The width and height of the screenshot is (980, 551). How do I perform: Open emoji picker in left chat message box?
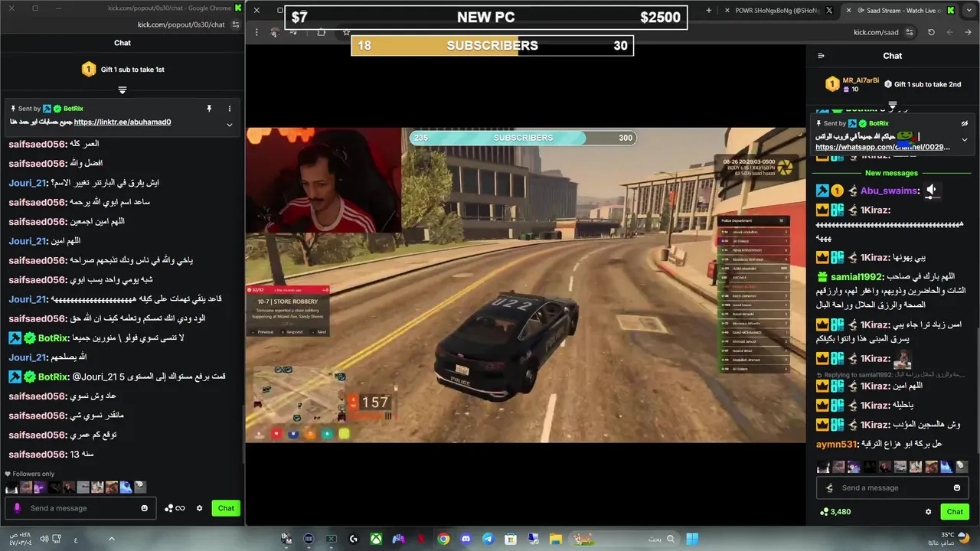tap(145, 508)
